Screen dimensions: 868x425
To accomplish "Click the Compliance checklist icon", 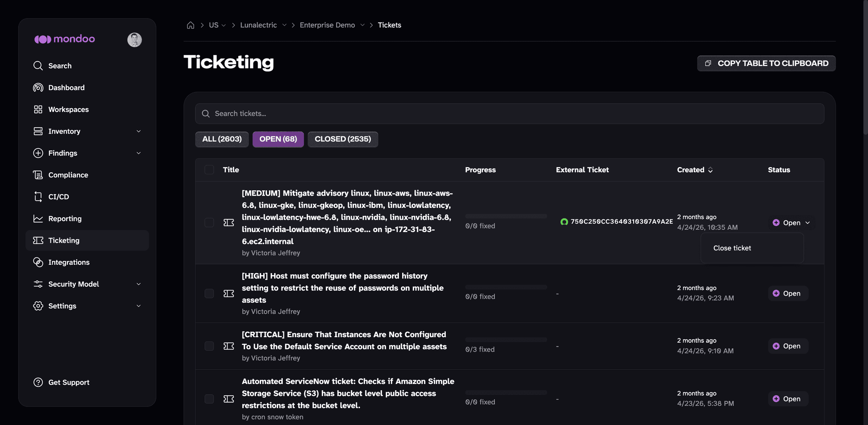I will click(x=38, y=175).
